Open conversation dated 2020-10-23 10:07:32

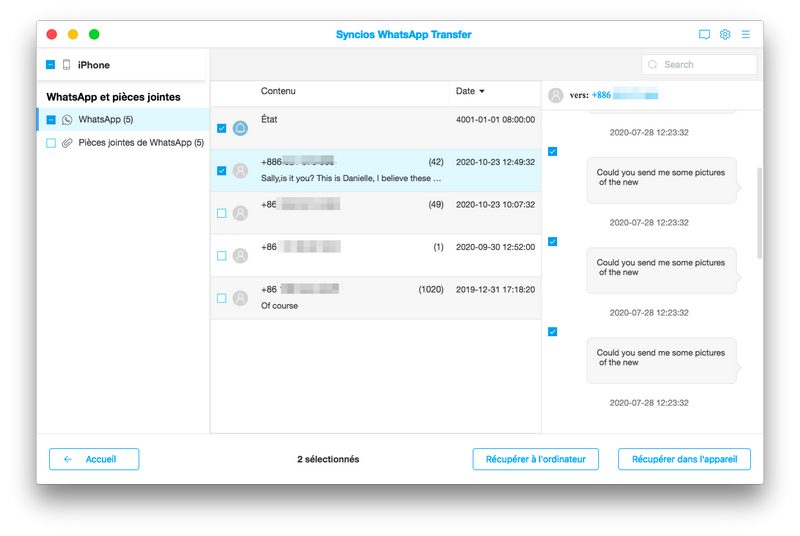(x=376, y=213)
